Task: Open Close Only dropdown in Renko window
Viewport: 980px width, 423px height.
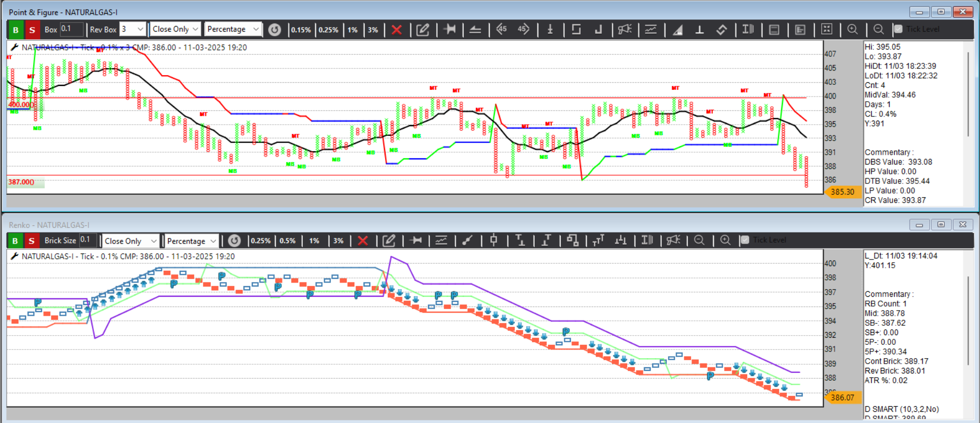Action: pyautogui.click(x=131, y=241)
